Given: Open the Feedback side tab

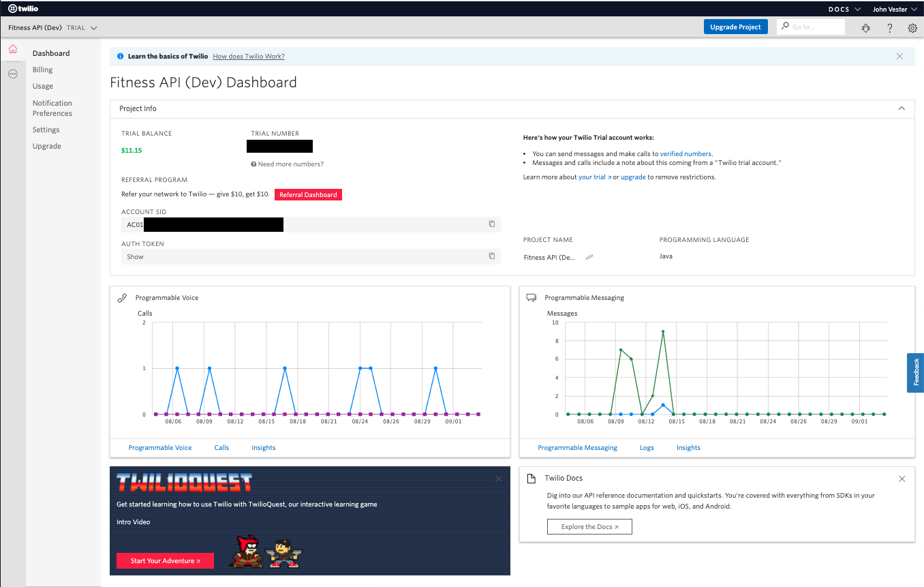Looking at the screenshot, I should point(915,372).
